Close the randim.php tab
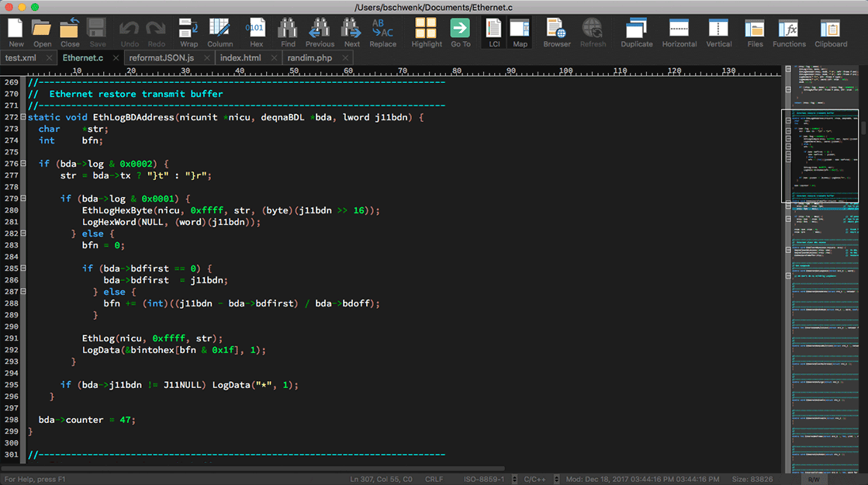This screenshot has height=485, width=868. pyautogui.click(x=346, y=58)
